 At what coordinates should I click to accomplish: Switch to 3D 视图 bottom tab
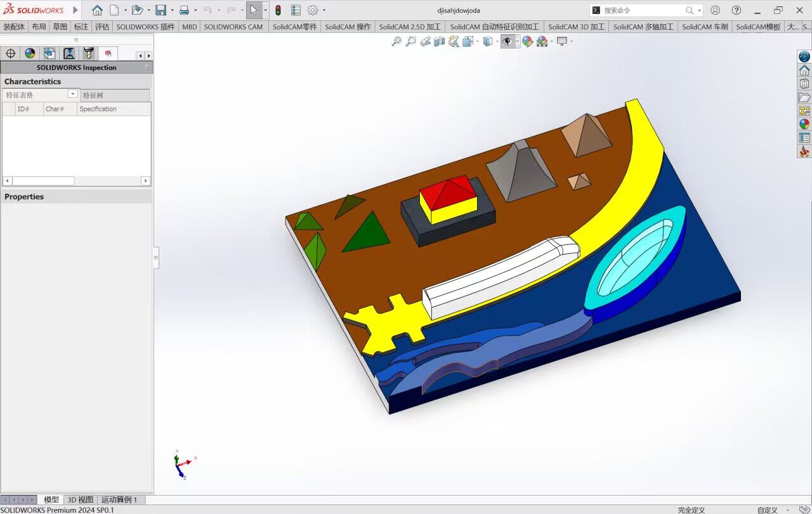[x=81, y=500]
